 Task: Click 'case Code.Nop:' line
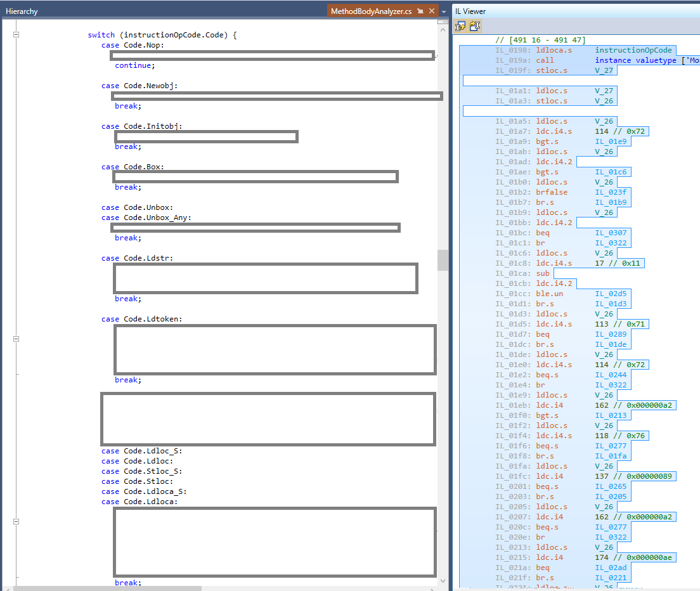tap(133, 45)
